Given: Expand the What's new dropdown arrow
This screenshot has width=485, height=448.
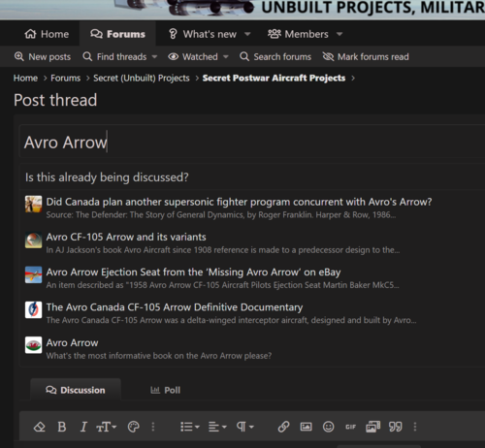Looking at the screenshot, I should pyautogui.click(x=247, y=34).
